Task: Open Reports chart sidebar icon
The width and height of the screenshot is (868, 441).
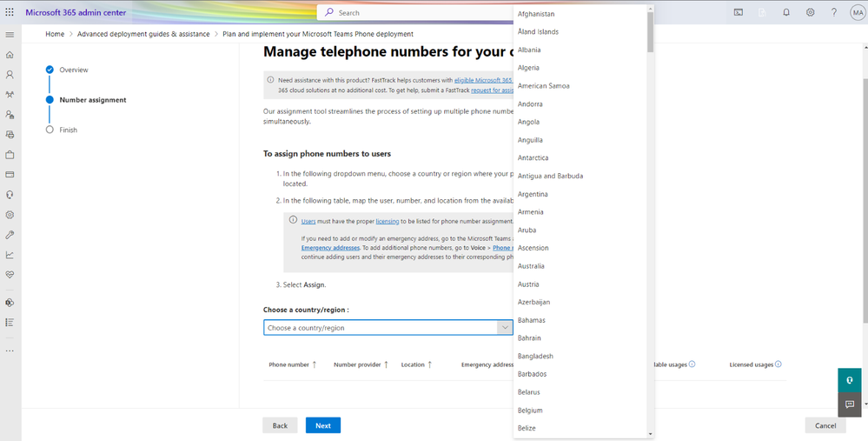Action: pyautogui.click(x=10, y=255)
